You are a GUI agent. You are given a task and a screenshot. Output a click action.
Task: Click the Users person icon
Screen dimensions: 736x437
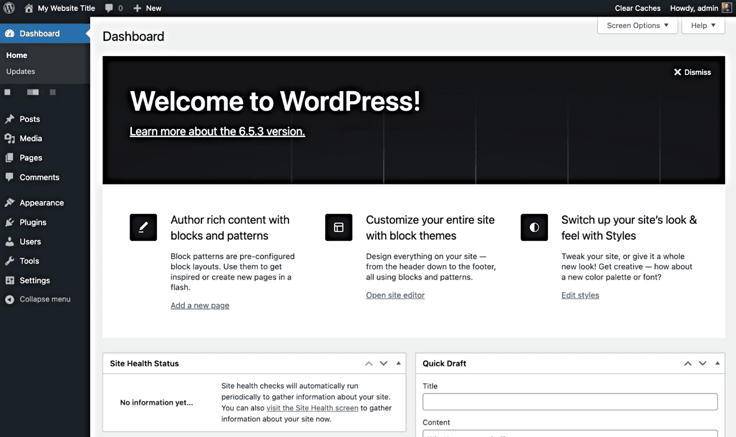point(9,241)
